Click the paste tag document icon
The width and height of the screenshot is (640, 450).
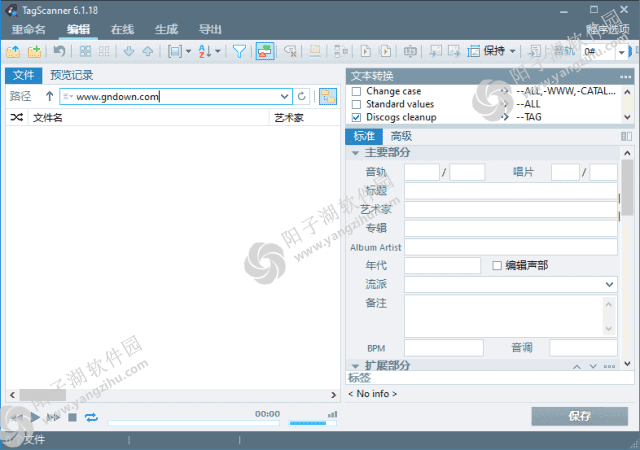385,51
